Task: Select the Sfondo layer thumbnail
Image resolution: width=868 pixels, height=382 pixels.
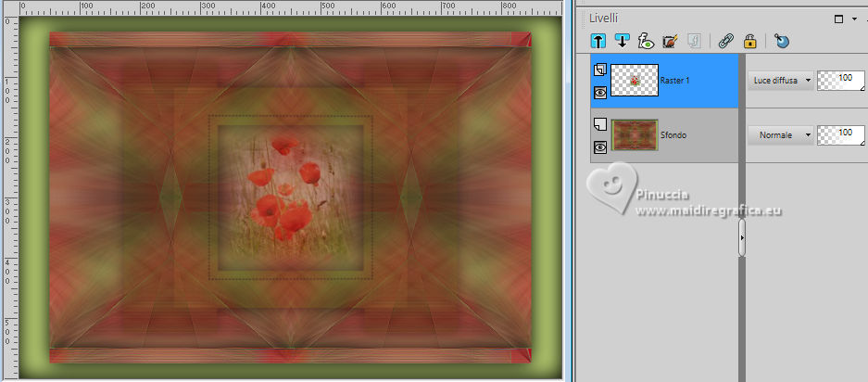Action: coord(635,134)
